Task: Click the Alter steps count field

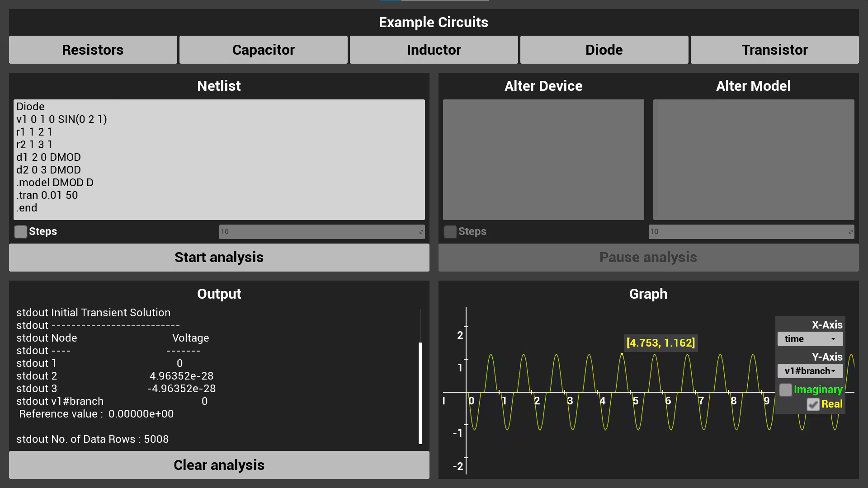Action: 751,232
